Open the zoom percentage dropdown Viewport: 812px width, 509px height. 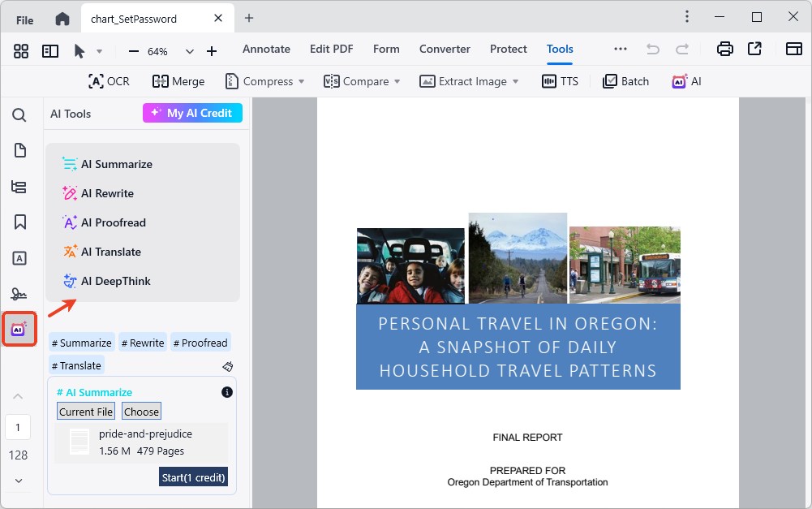click(x=190, y=51)
